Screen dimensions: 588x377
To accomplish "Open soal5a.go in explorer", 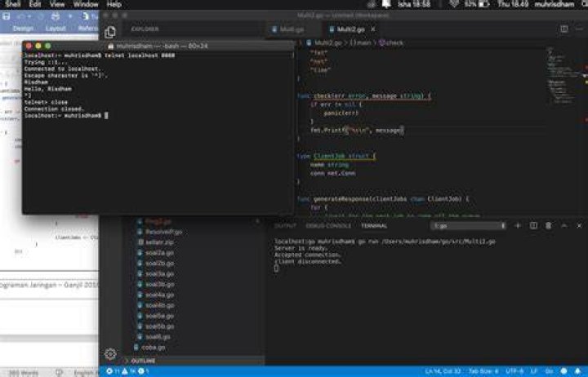I will (x=159, y=316).
